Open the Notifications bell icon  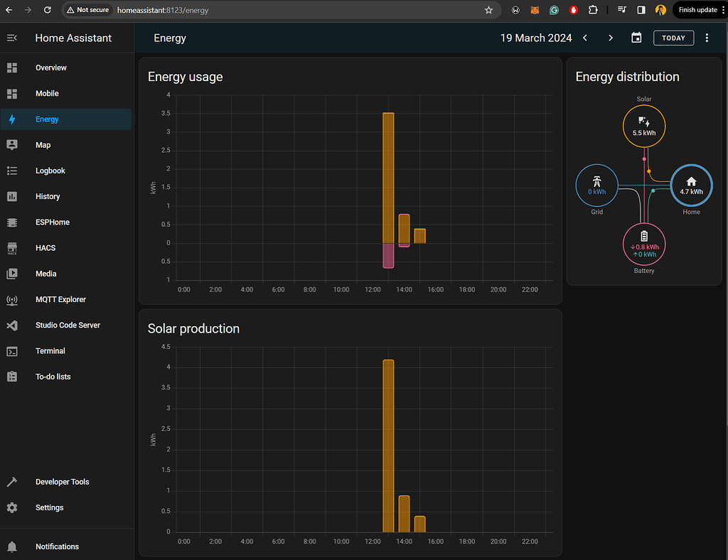coord(12,546)
